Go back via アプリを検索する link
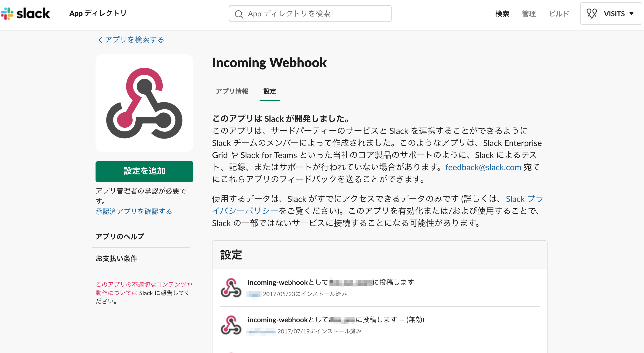 (x=134, y=40)
